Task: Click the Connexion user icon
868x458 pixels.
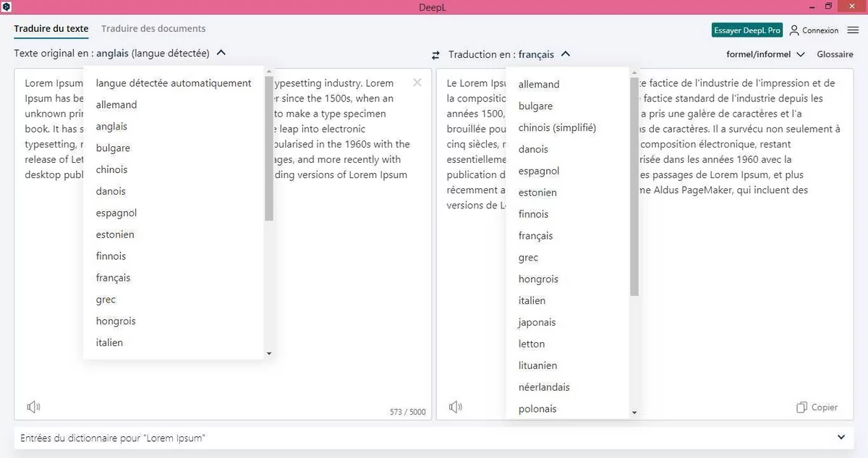Action: click(x=794, y=30)
